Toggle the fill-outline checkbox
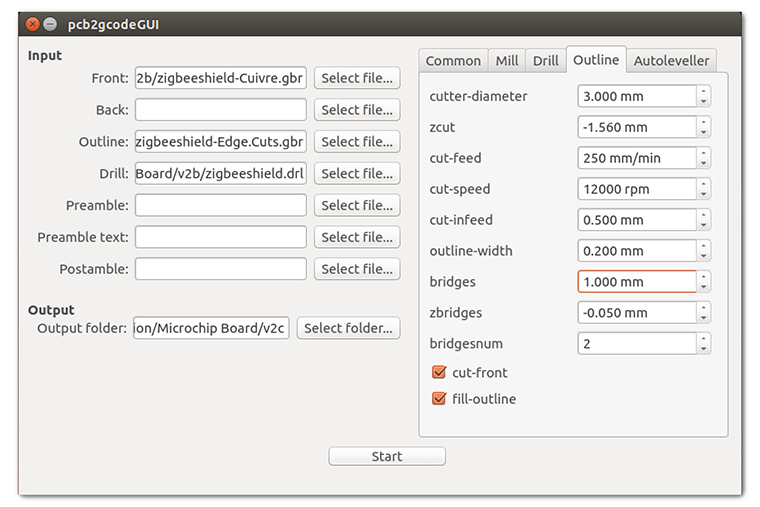The image size is (760, 507). point(439,398)
